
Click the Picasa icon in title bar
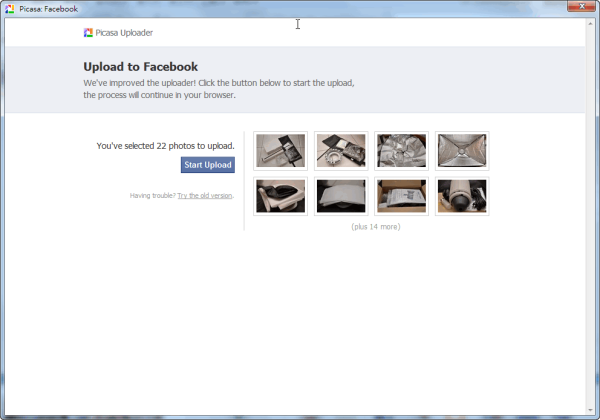click(x=10, y=9)
